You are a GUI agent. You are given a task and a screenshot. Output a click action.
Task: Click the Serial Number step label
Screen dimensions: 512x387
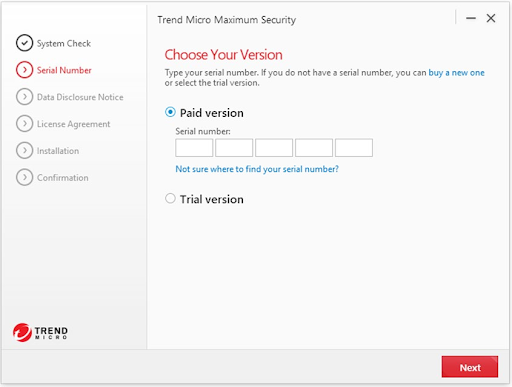coord(64,70)
